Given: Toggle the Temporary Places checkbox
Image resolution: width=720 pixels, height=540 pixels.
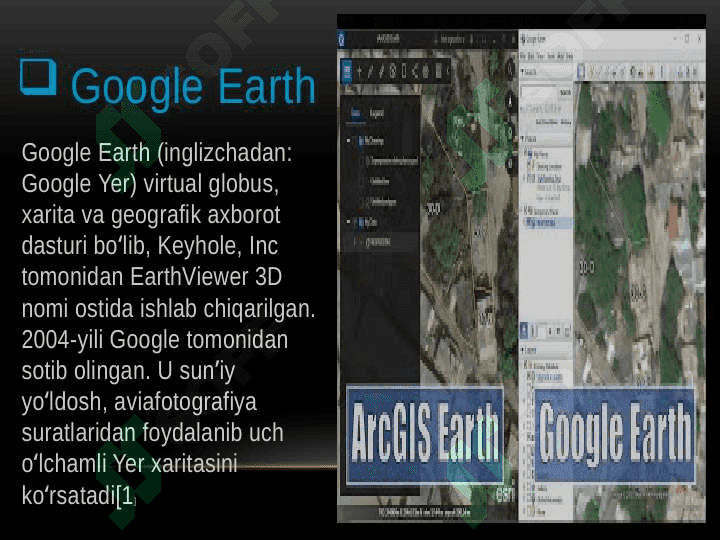Looking at the screenshot, I should [x=526, y=211].
